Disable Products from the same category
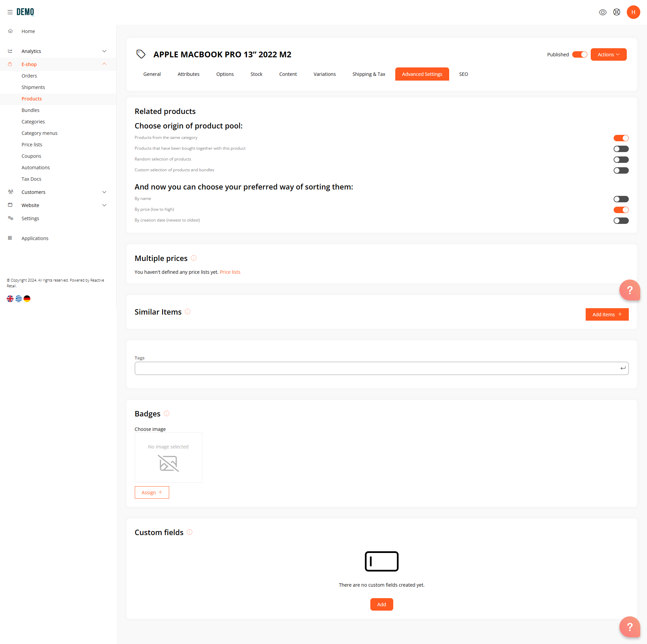This screenshot has height=644, width=647. pos(621,138)
